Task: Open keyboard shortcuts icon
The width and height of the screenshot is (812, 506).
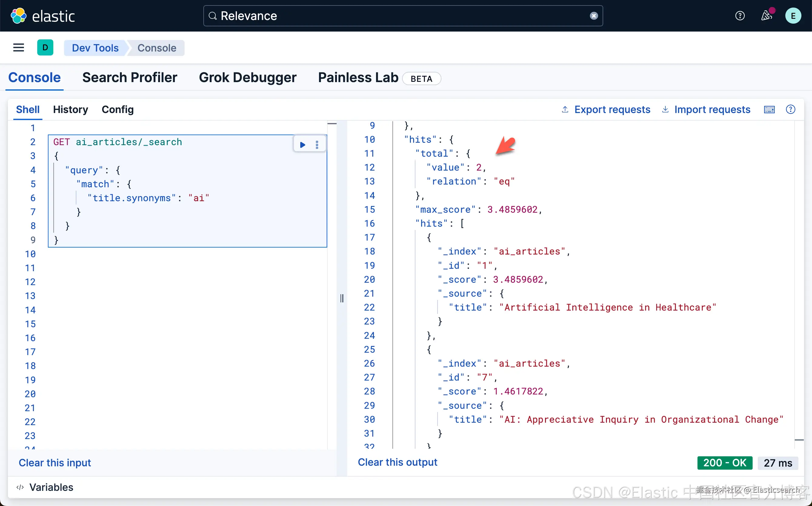Action: tap(769, 109)
